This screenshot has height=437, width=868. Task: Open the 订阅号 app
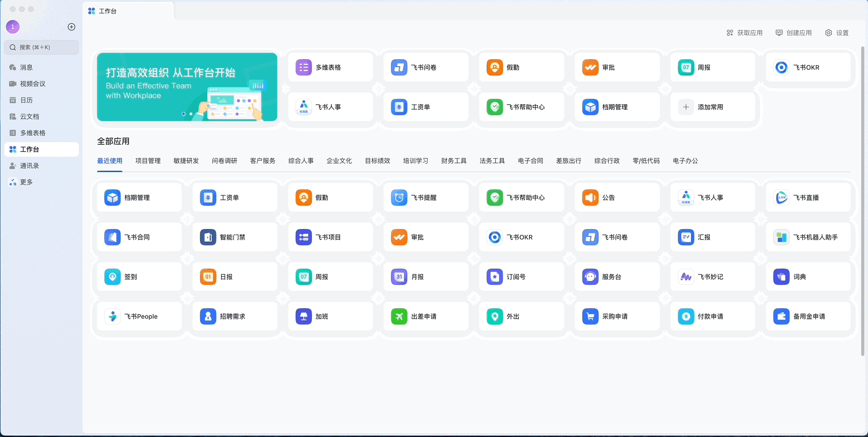tap(522, 277)
